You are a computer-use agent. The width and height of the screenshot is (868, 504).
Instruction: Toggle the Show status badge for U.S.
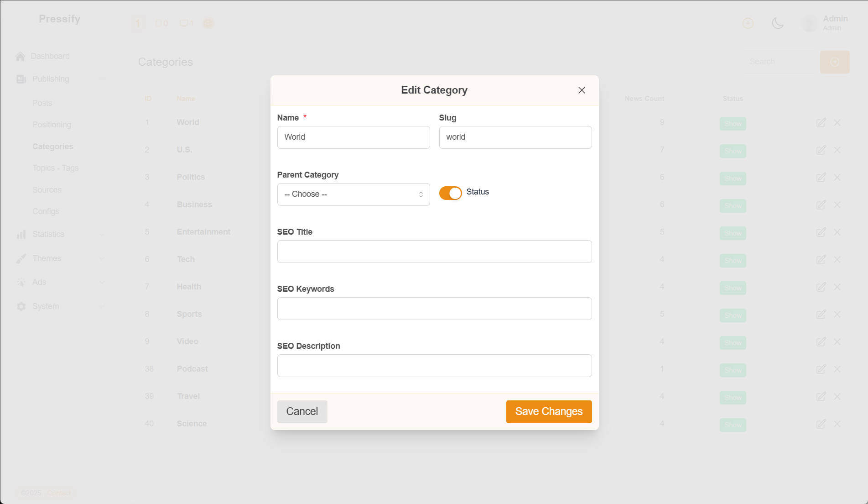pos(733,151)
